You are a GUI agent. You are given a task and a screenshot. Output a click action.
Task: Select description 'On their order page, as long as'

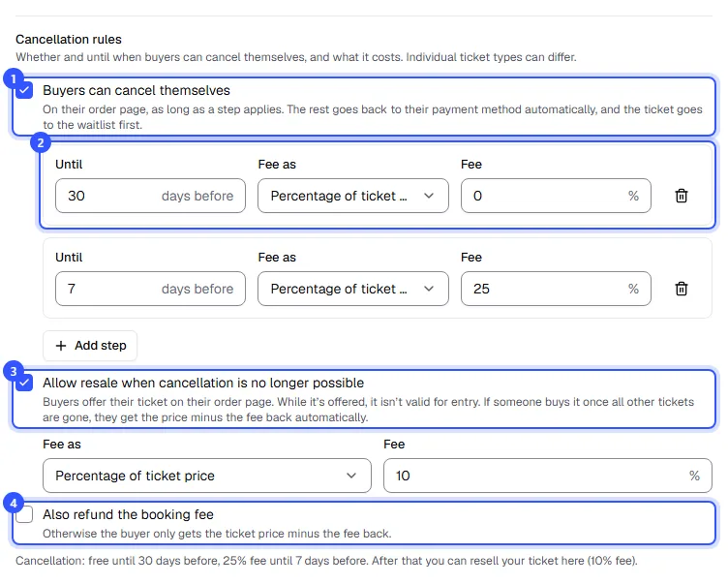click(373, 117)
